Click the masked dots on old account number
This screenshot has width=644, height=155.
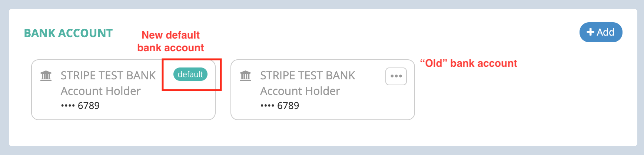pyautogui.click(x=267, y=106)
